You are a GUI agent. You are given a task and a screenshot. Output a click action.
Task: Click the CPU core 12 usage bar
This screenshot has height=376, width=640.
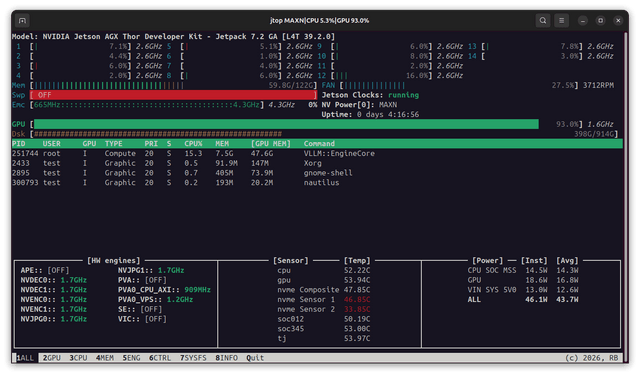point(381,76)
